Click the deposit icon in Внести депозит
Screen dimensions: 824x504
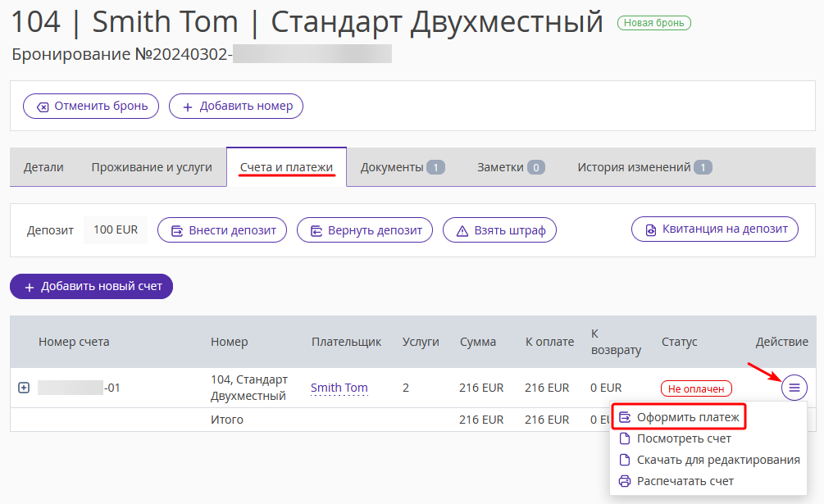tap(177, 231)
